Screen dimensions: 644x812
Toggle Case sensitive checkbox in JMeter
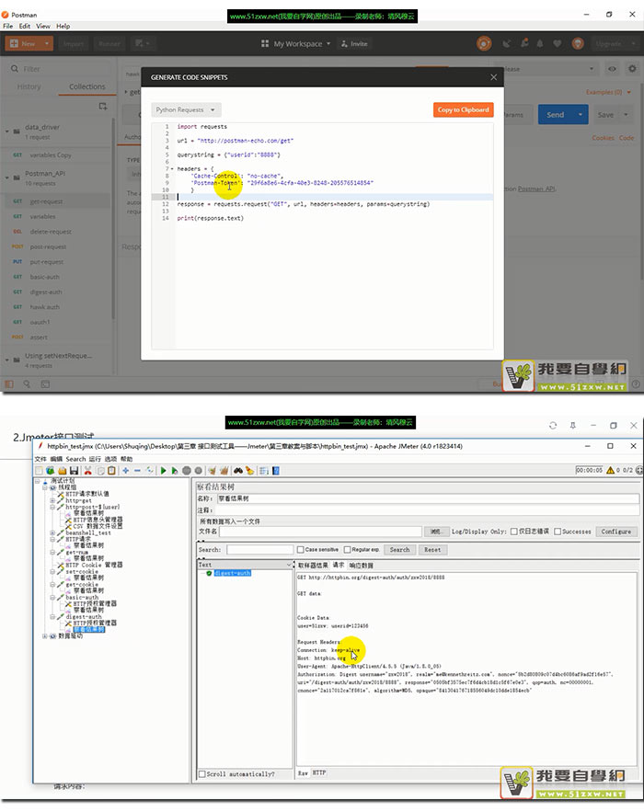(300, 549)
